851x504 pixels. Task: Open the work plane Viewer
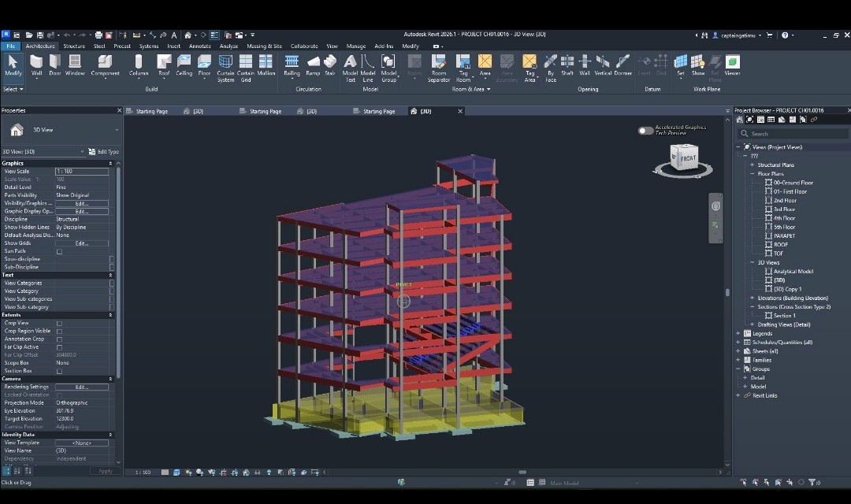(x=732, y=65)
